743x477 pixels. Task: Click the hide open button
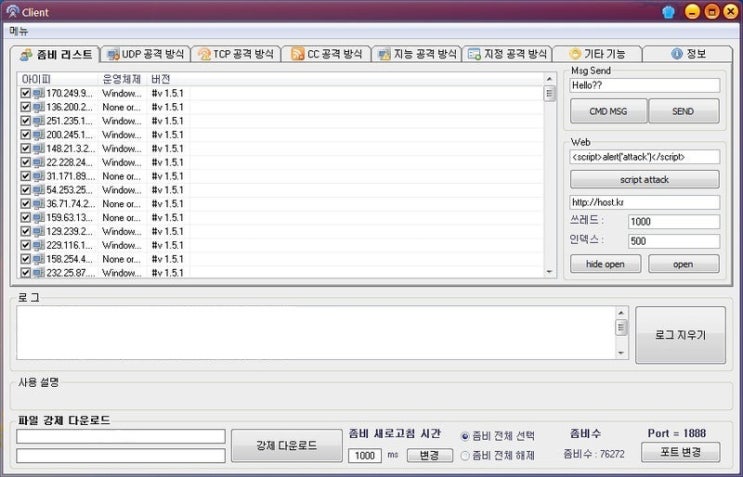(x=605, y=264)
